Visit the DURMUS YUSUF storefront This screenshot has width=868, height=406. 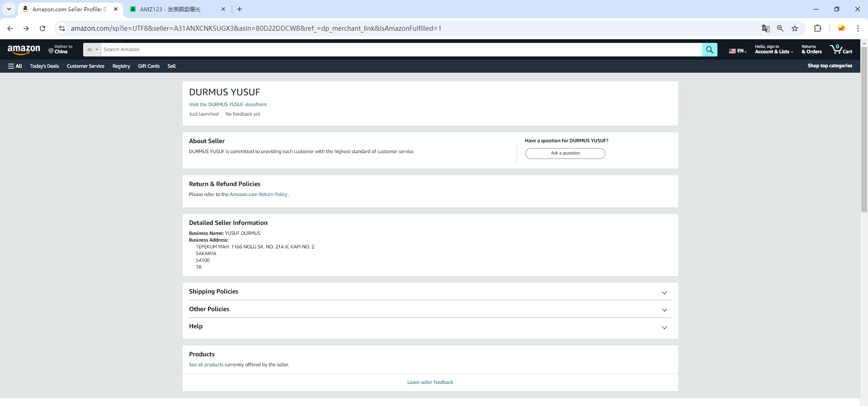228,104
